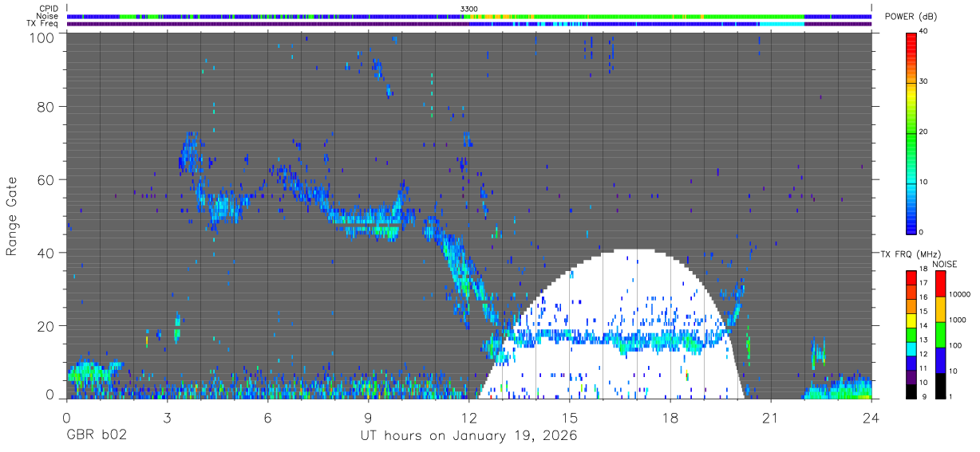
Task: Click the y-axis tick label 40
Action: coord(46,253)
